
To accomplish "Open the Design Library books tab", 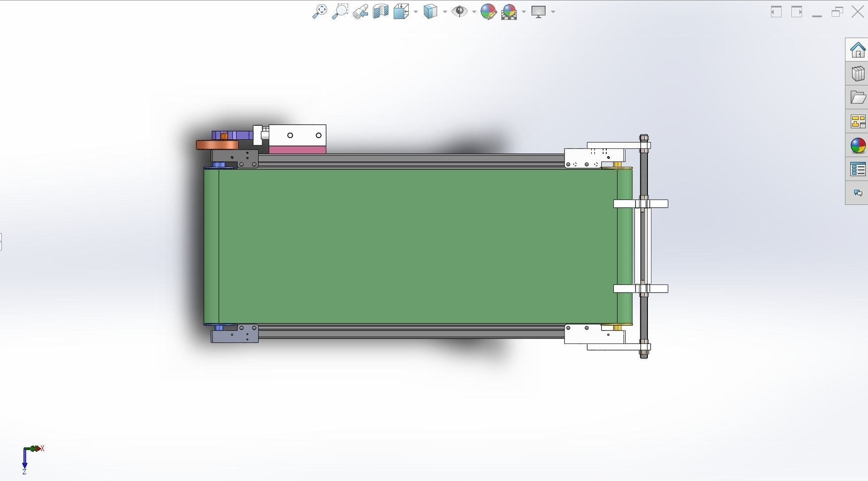I will 857,73.
